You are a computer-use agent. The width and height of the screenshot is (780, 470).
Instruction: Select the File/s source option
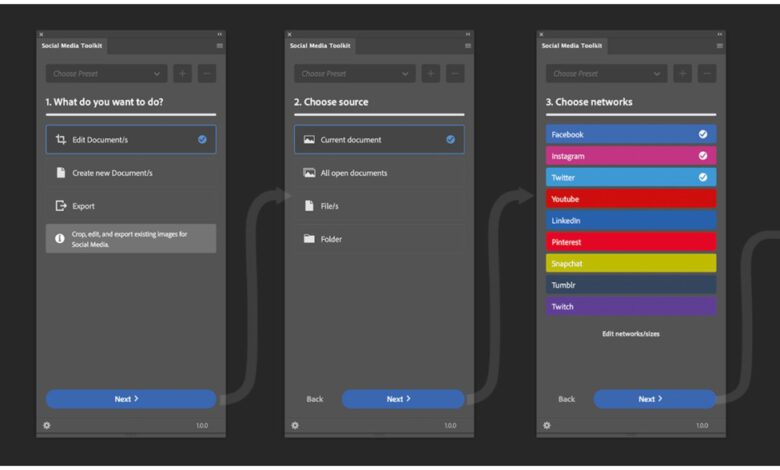(379, 205)
